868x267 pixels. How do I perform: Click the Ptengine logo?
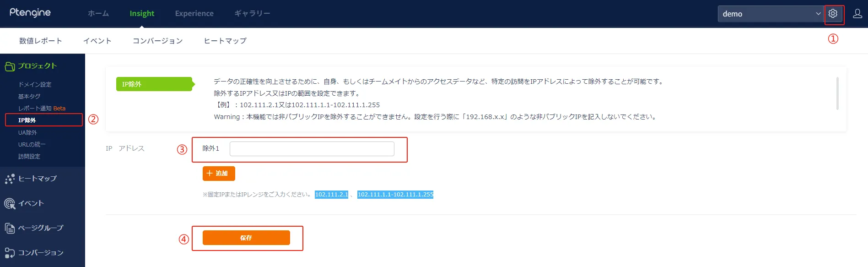pos(30,13)
